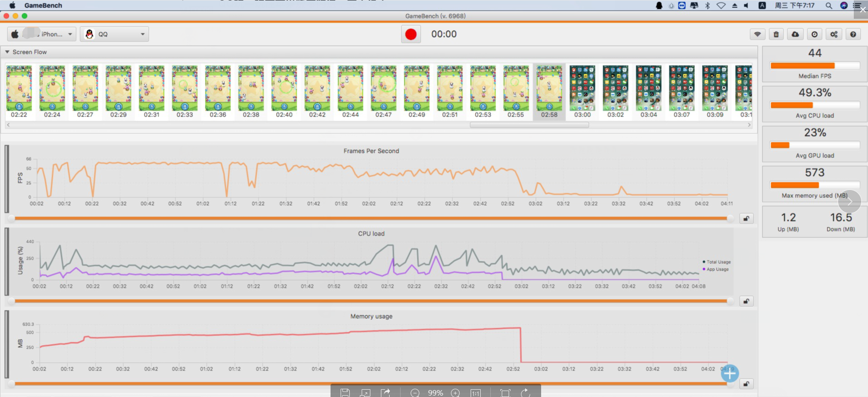Toggle App Usage series in CPU legend
The image size is (868, 397).
pyautogui.click(x=716, y=269)
